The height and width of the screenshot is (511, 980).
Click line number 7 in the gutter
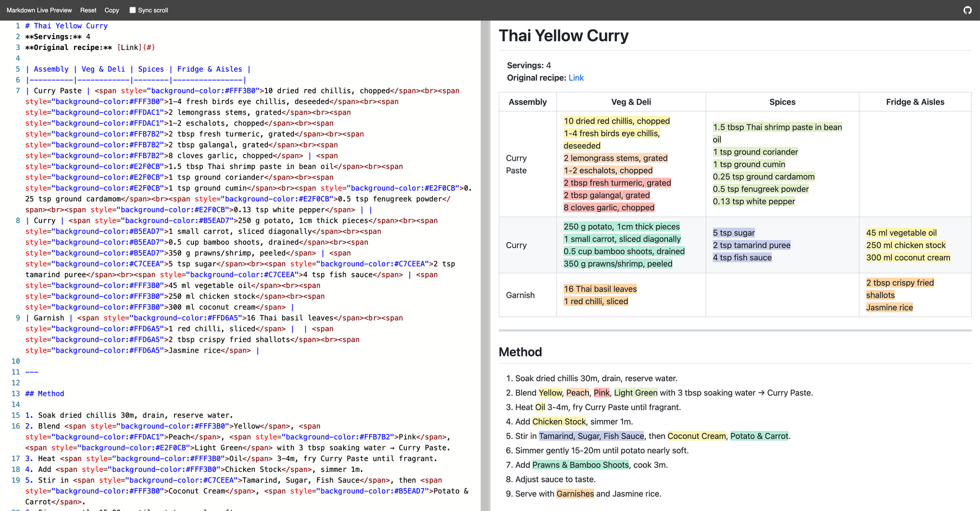(x=18, y=91)
